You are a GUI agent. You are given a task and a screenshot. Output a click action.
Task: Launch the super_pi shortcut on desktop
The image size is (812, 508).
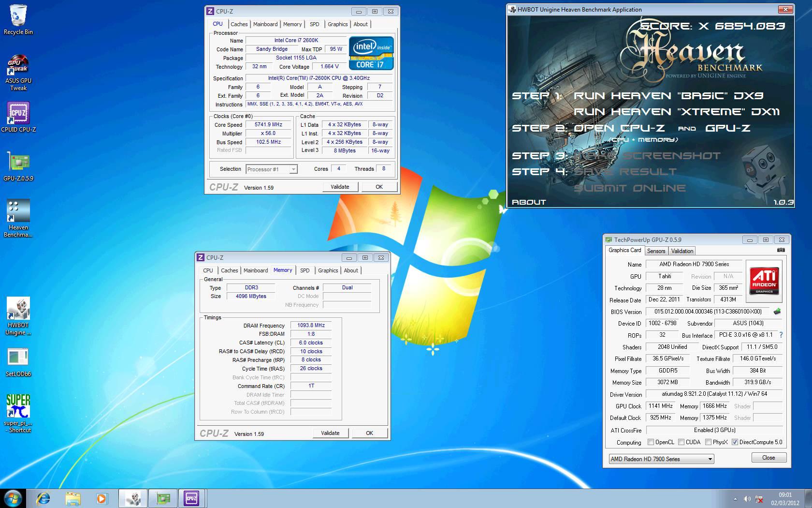(x=18, y=413)
